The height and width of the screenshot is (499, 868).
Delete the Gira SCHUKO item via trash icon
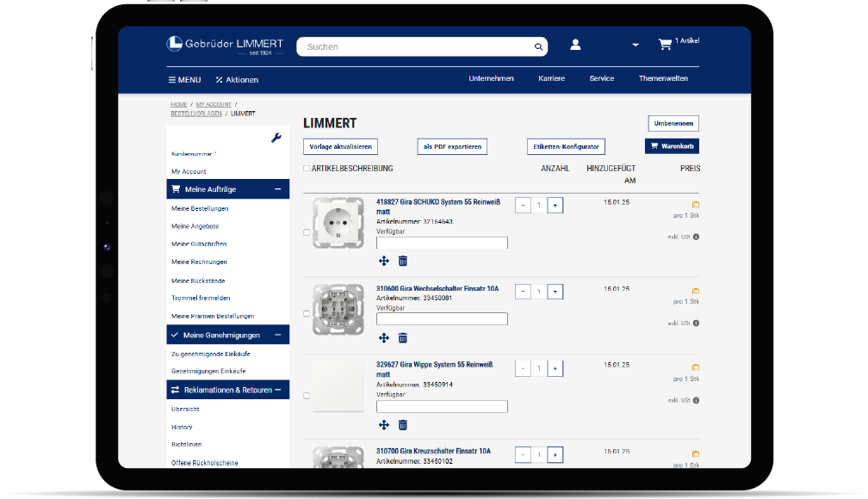click(x=403, y=261)
